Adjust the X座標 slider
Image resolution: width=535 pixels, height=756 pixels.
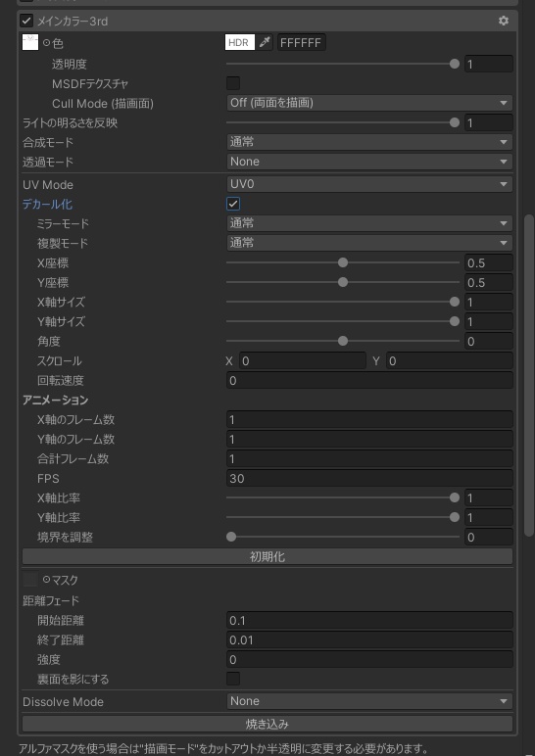tap(343, 262)
